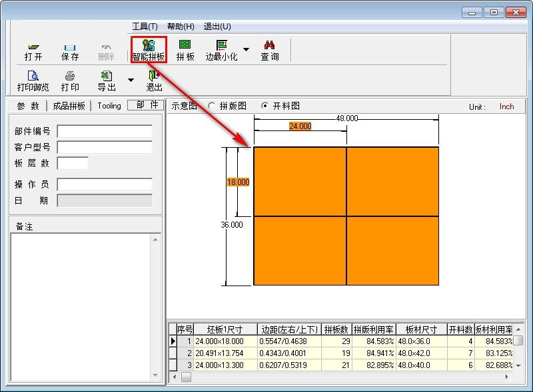The width and height of the screenshot is (533, 392).
Task: Open the 工具(T) menu
Action: click(x=145, y=27)
